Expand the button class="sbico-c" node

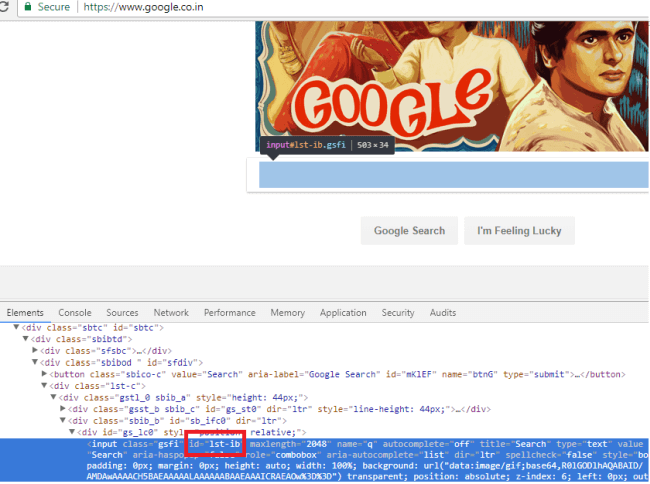[x=44, y=373]
